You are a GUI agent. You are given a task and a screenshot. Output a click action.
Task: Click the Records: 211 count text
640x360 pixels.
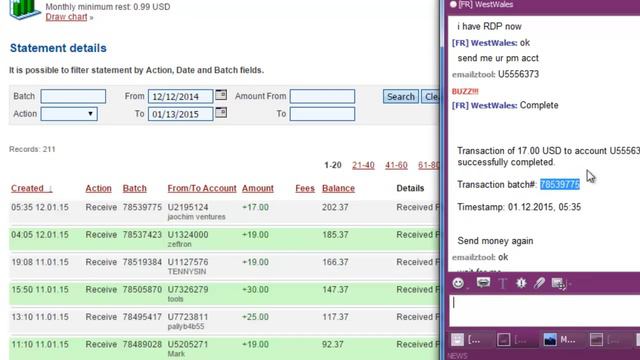pyautogui.click(x=32, y=149)
